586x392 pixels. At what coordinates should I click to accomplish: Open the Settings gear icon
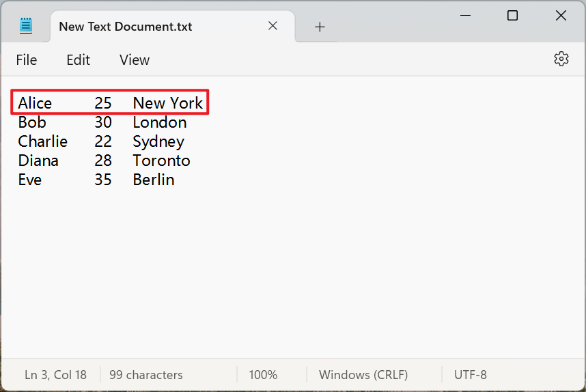pyautogui.click(x=561, y=59)
